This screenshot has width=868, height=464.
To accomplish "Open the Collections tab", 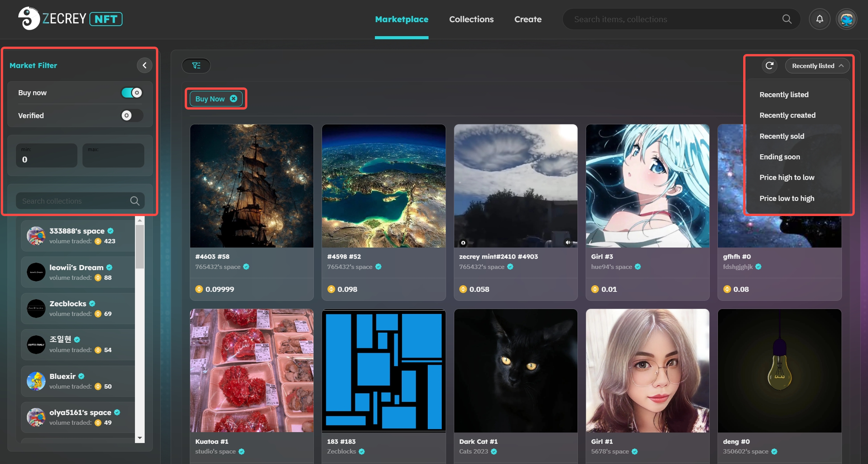I will click(x=471, y=19).
